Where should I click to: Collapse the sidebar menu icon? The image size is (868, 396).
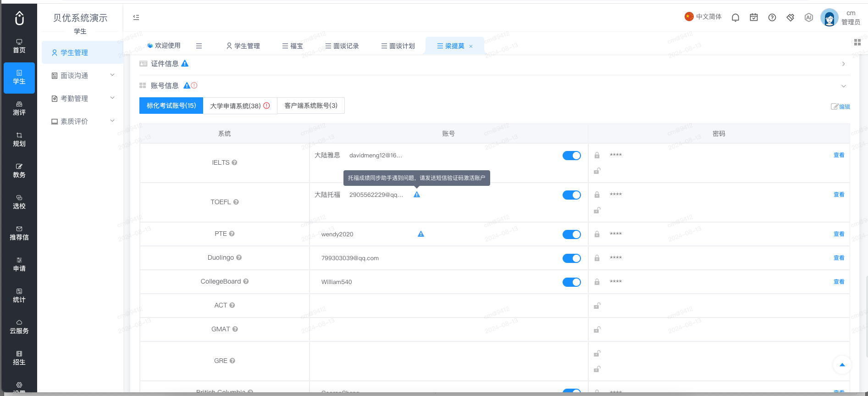click(x=136, y=17)
